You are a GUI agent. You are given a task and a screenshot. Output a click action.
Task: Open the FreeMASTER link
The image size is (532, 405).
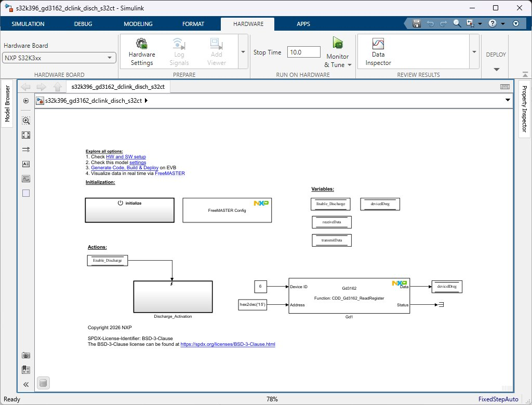(170, 173)
